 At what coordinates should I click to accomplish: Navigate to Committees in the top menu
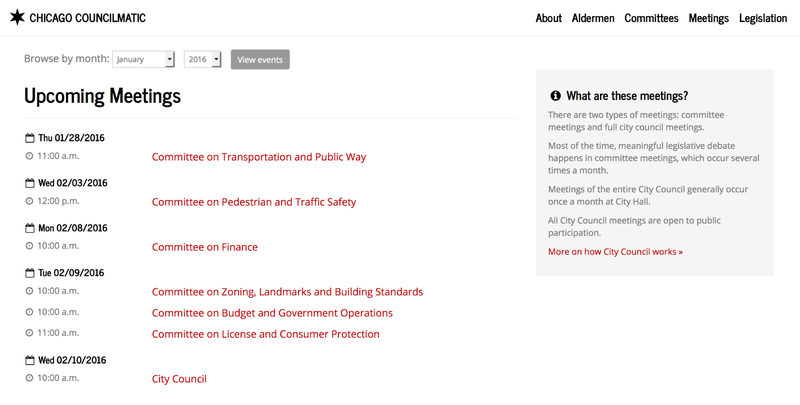tap(651, 18)
